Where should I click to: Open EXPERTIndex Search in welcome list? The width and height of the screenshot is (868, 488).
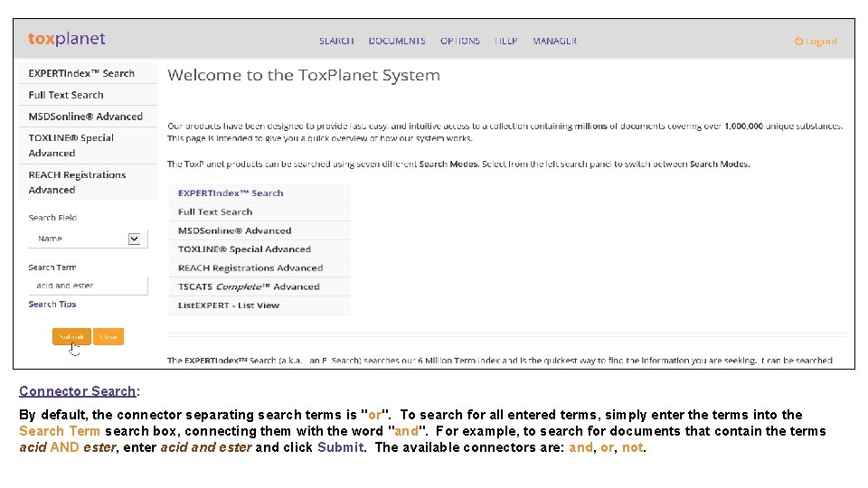(x=259, y=193)
